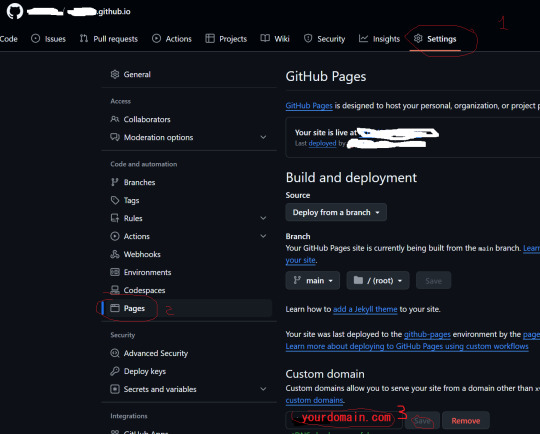Click the Webhooks icon
The height and width of the screenshot is (434, 540).
[x=115, y=254]
